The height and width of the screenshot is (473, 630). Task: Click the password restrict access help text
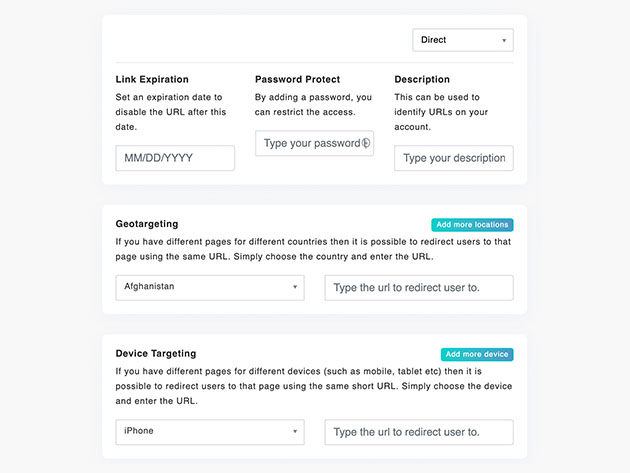(x=313, y=104)
